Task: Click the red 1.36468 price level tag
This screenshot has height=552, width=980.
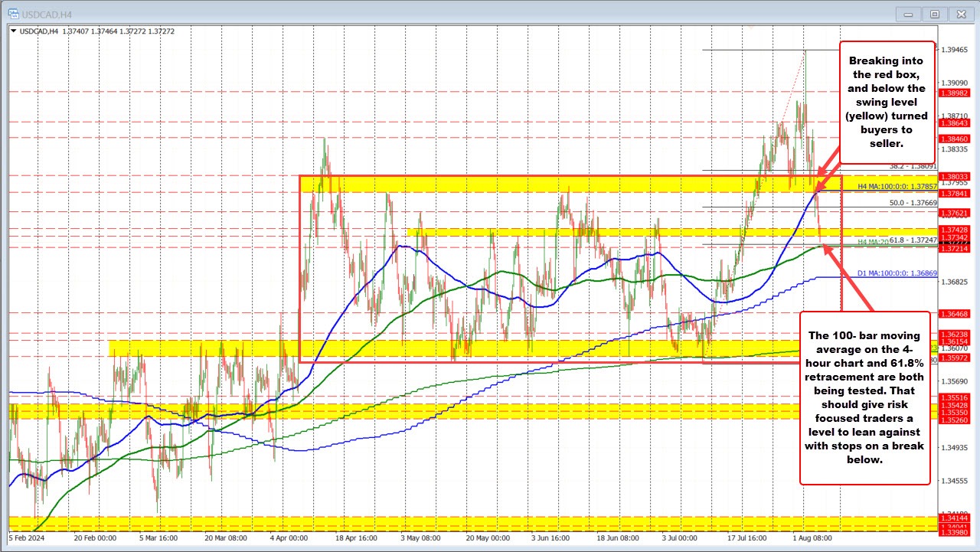Action: (953, 314)
